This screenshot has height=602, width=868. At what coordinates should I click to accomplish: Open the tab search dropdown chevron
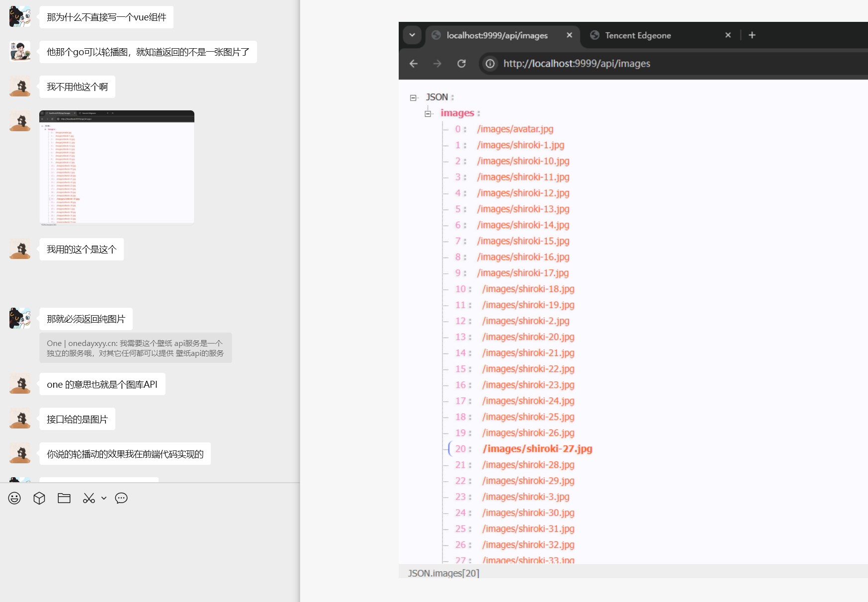(x=412, y=35)
